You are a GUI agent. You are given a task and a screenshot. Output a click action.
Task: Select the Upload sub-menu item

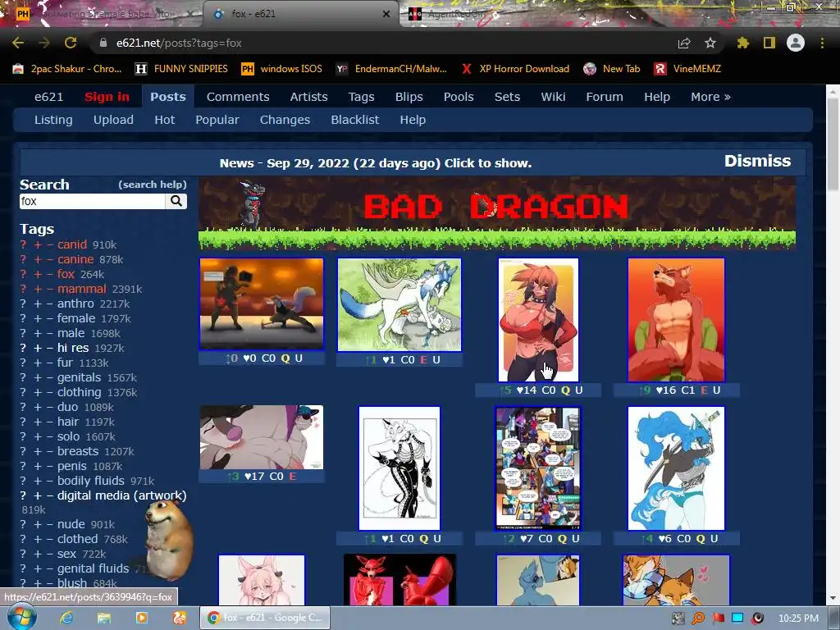pos(113,120)
